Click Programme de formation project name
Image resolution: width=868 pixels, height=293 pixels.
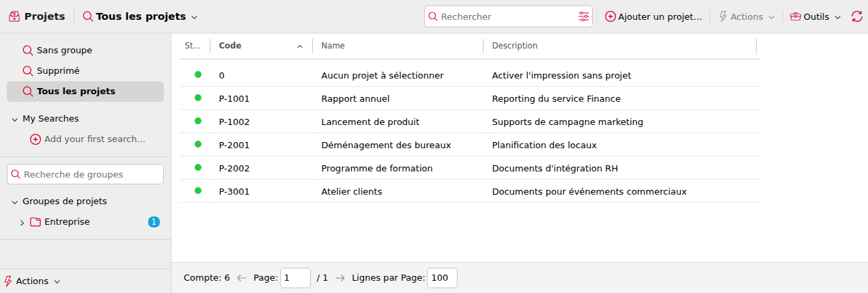(x=377, y=168)
